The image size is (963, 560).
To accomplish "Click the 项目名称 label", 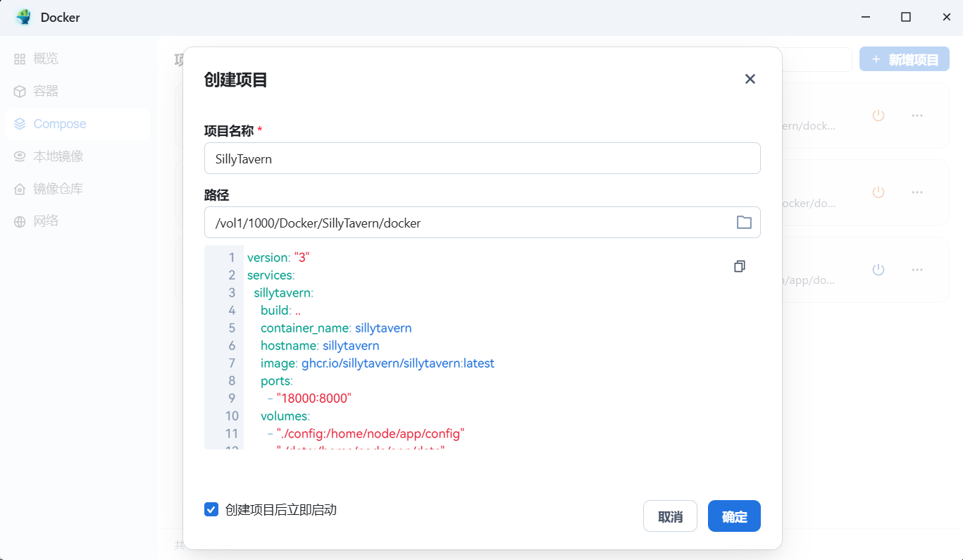I will (x=228, y=130).
